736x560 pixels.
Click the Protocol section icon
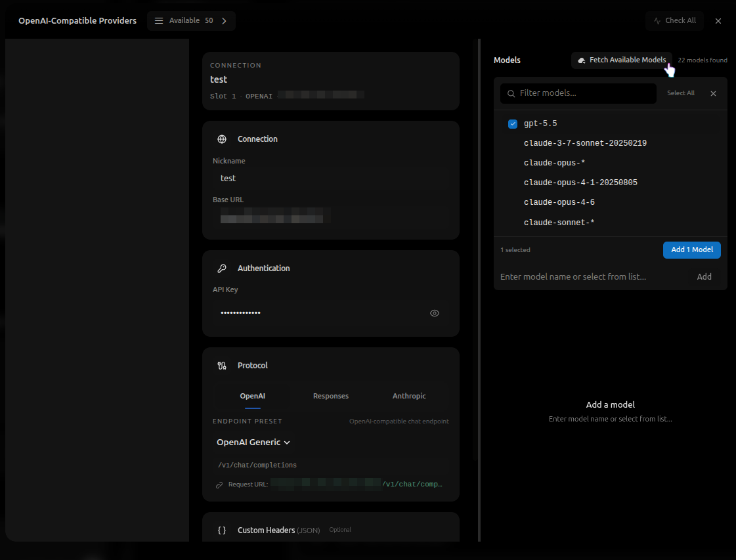pyautogui.click(x=222, y=366)
